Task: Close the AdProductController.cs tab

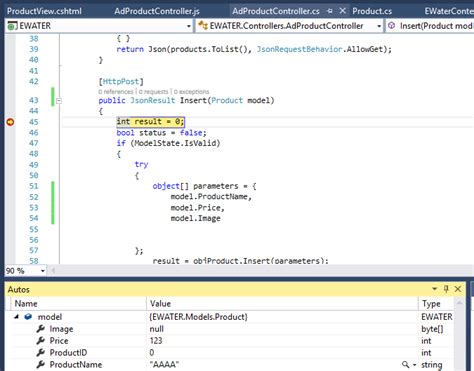Action: coord(342,11)
